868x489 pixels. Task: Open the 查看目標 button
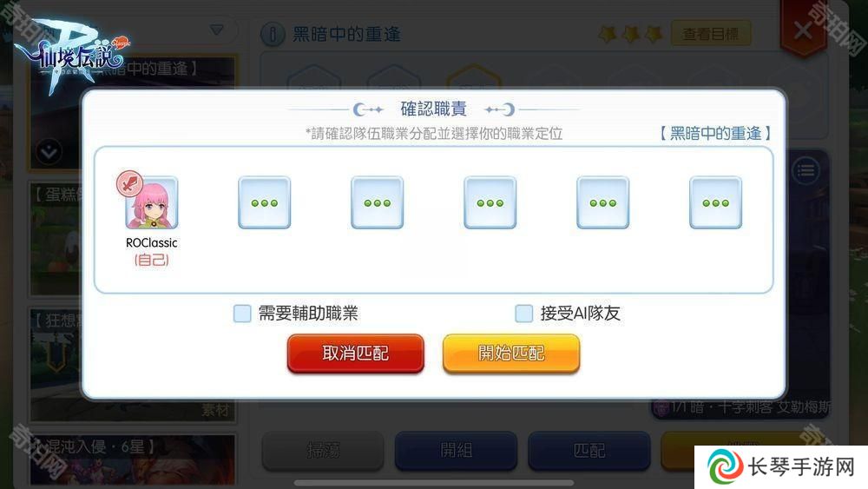click(711, 35)
